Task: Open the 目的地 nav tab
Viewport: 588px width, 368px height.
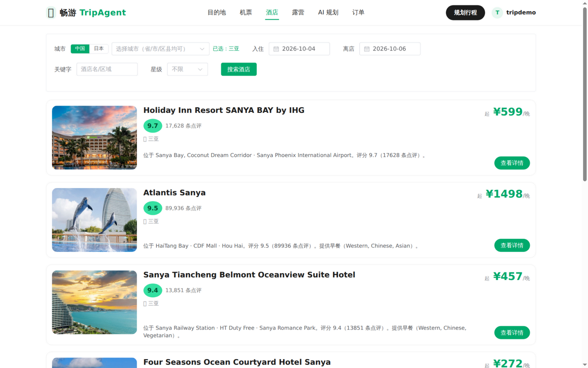Action: pyautogui.click(x=216, y=13)
